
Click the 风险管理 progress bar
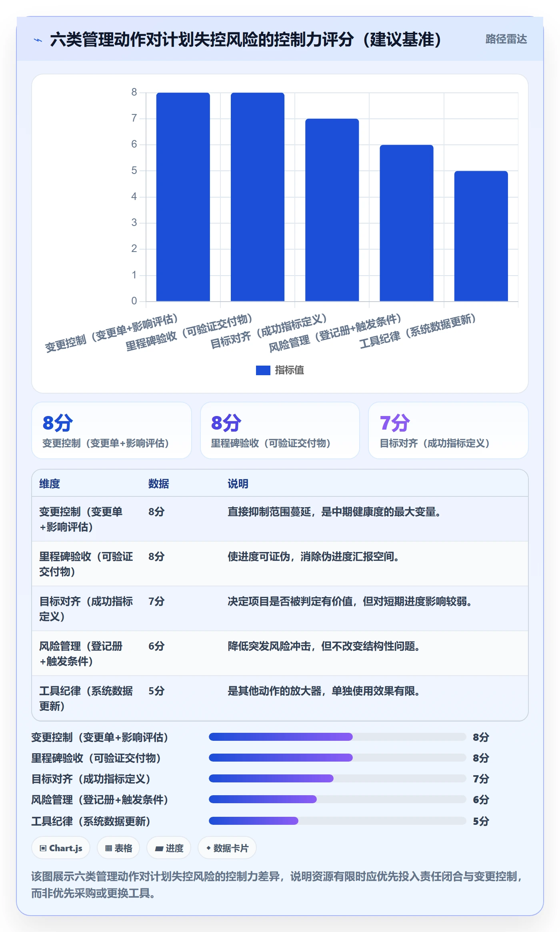[x=338, y=799]
